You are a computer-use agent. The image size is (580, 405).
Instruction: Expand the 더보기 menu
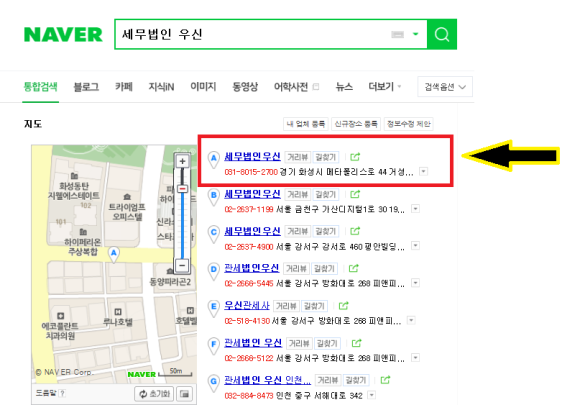(x=385, y=87)
